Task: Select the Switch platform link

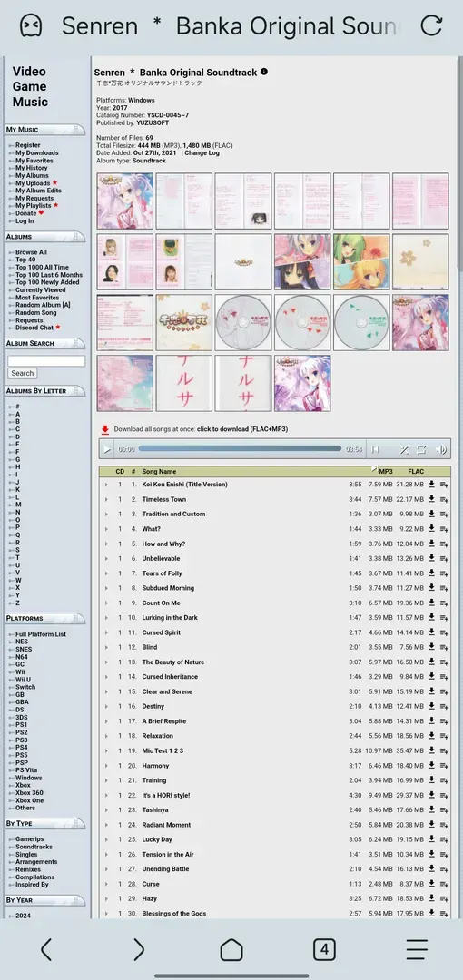Action: click(x=25, y=687)
